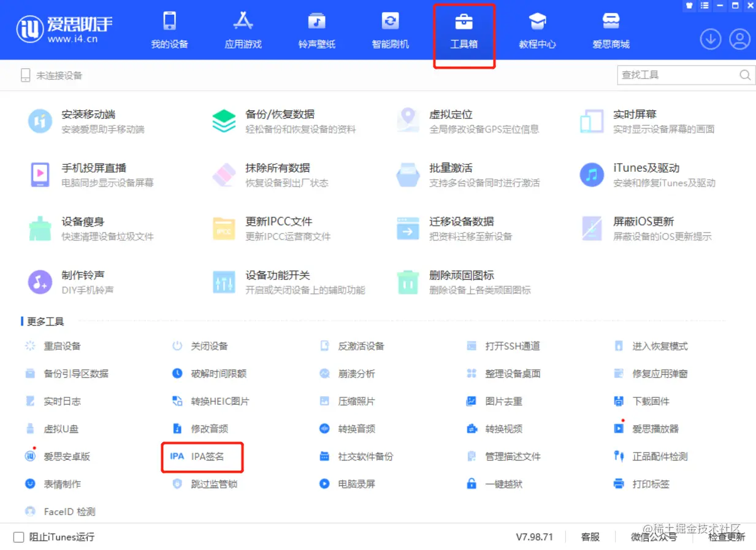Select 反激活设备 tool

click(x=352, y=346)
